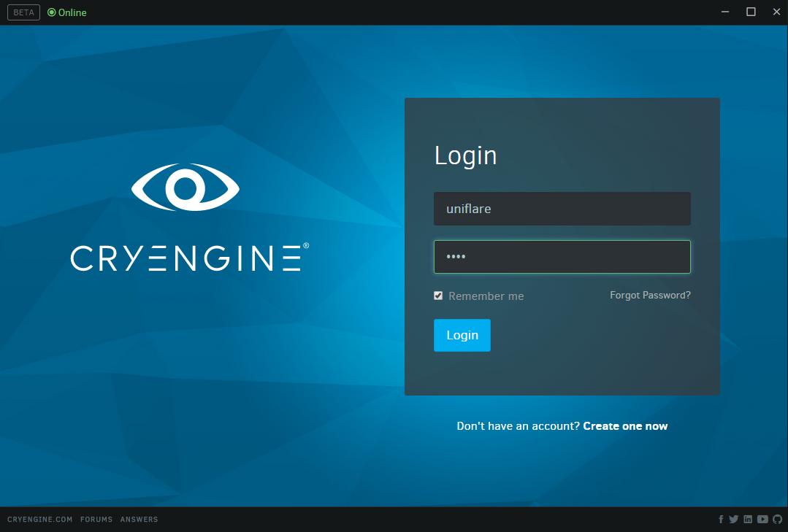Image resolution: width=788 pixels, height=532 pixels.
Task: Open the LinkedIn icon in footer
Action: tap(748, 520)
